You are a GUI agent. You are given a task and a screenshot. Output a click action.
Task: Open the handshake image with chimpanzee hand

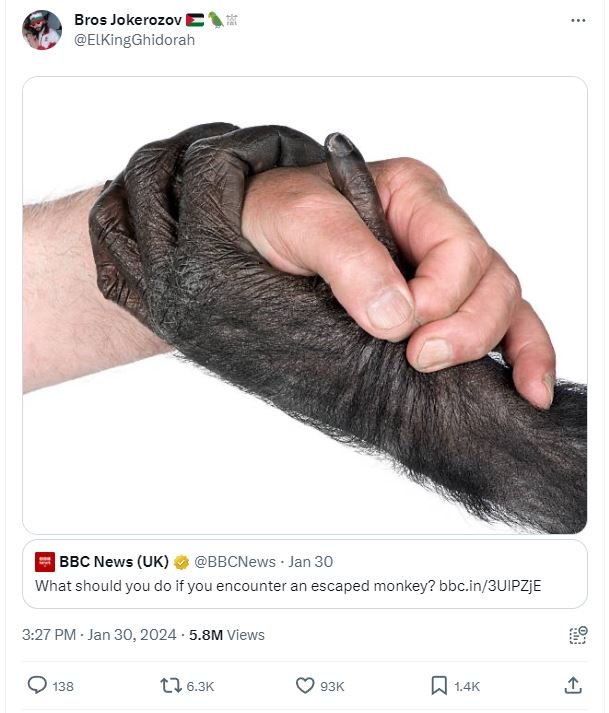click(x=305, y=305)
